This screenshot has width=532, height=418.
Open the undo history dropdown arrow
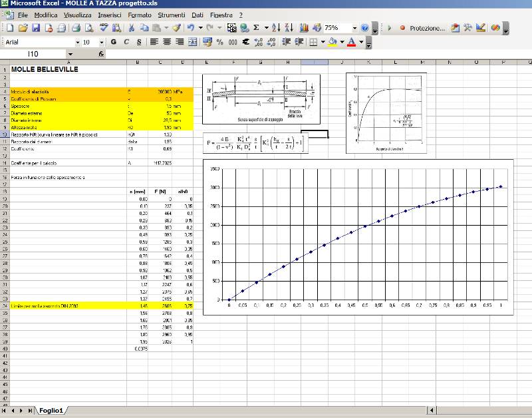point(201,28)
